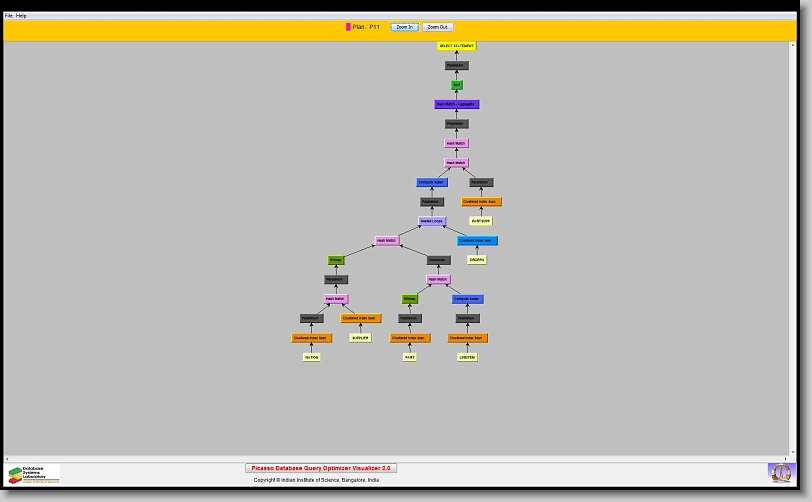Select the blue Clustered Index Seek node
Viewport: 812px width, 502px height.
[x=477, y=240]
